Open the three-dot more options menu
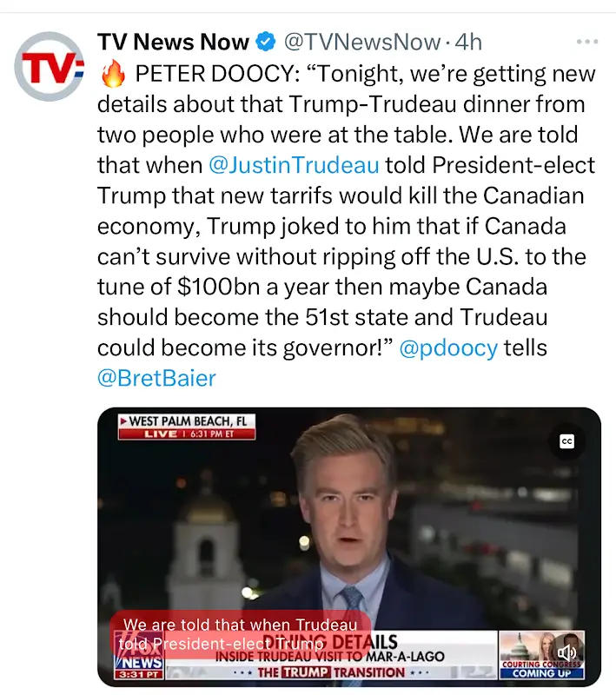This screenshot has width=616, height=695. pos(587,42)
